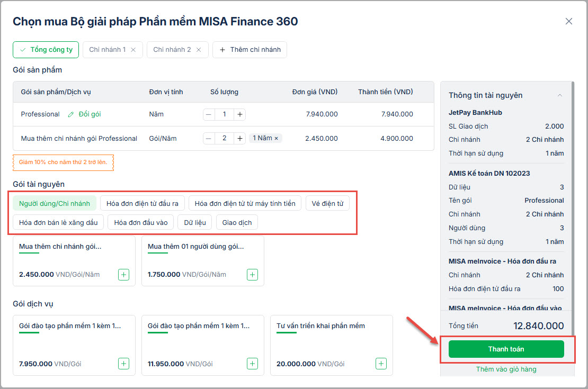This screenshot has width=588, height=389.
Task: Increase the Professional package quantity
Action: [x=240, y=114]
